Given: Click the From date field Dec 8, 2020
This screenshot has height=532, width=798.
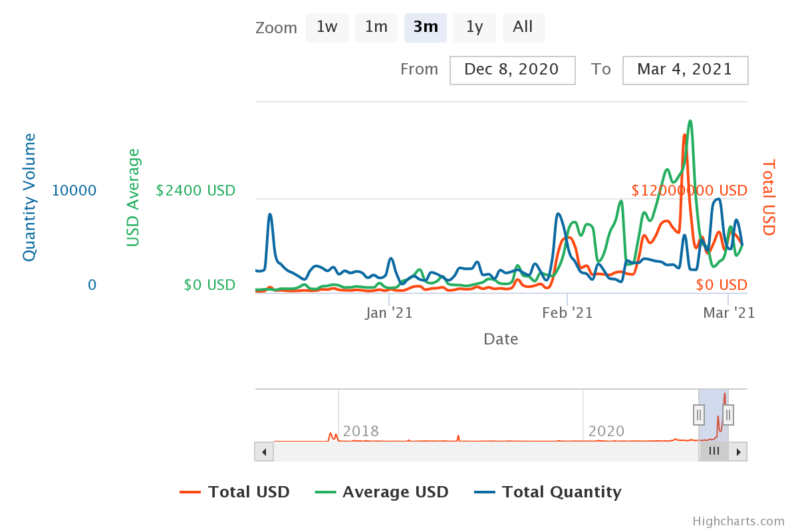Looking at the screenshot, I should pyautogui.click(x=512, y=70).
